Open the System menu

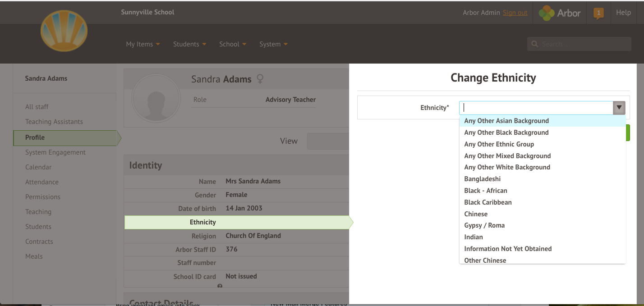[x=273, y=44]
